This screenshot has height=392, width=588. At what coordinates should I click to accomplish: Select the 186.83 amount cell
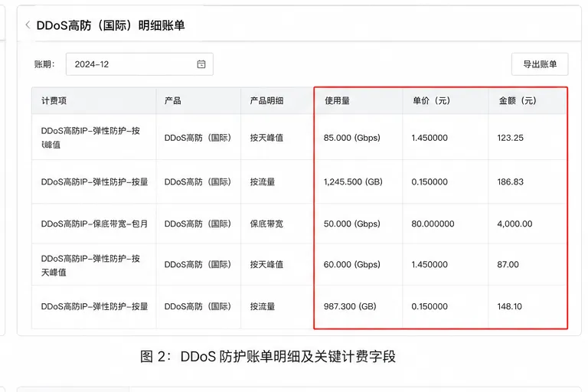[510, 182]
